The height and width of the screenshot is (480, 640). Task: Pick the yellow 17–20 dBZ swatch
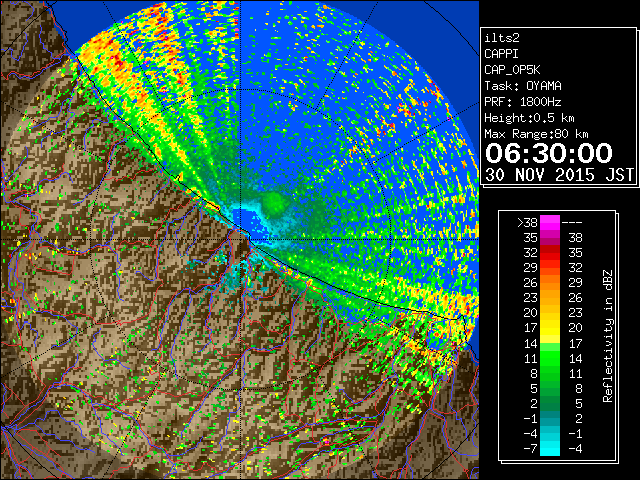click(550, 328)
